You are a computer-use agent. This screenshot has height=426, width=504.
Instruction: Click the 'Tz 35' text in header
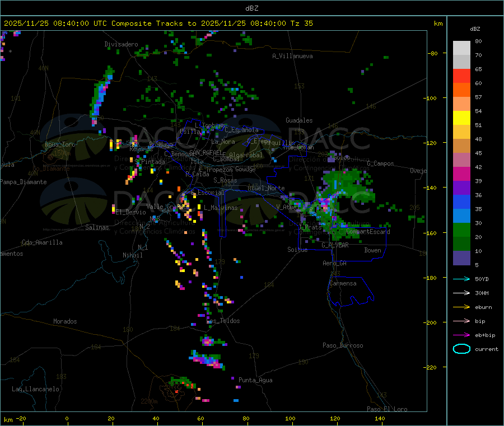pyautogui.click(x=301, y=24)
